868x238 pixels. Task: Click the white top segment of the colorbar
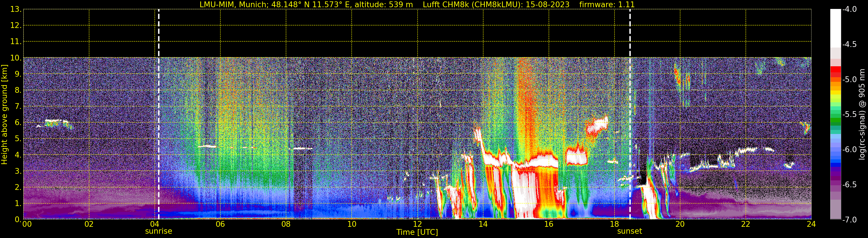(x=836, y=28)
